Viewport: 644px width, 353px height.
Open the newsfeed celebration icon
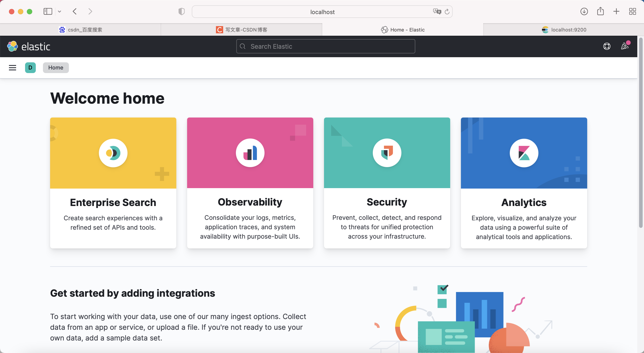click(x=625, y=46)
